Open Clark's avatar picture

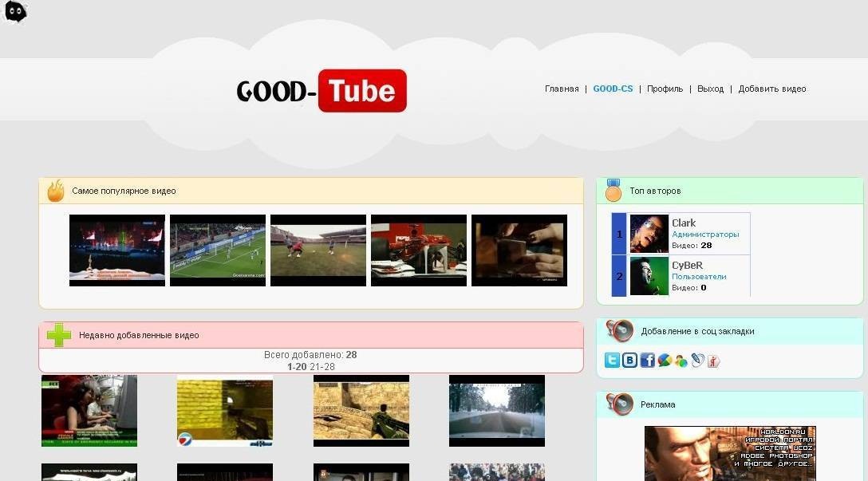(649, 234)
